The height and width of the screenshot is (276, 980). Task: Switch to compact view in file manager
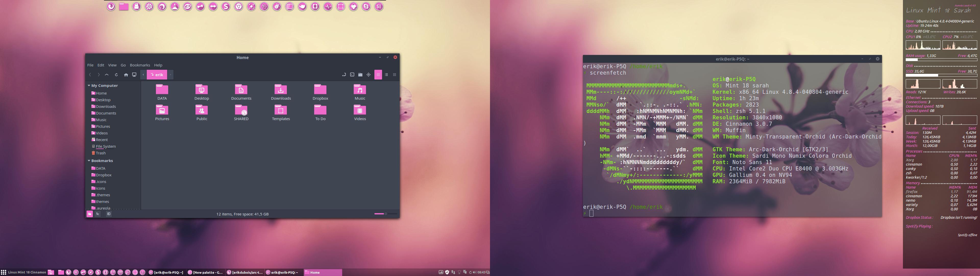395,75
